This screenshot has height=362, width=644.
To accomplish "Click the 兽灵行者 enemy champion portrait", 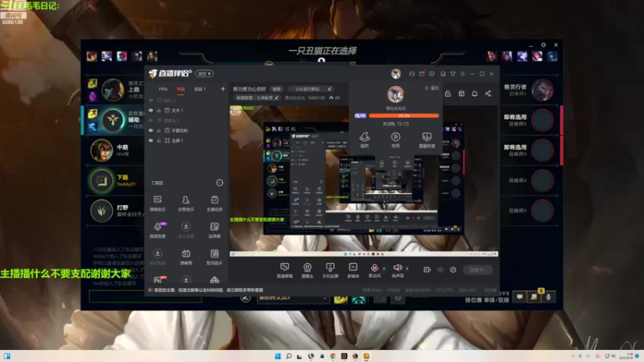I will [542, 90].
